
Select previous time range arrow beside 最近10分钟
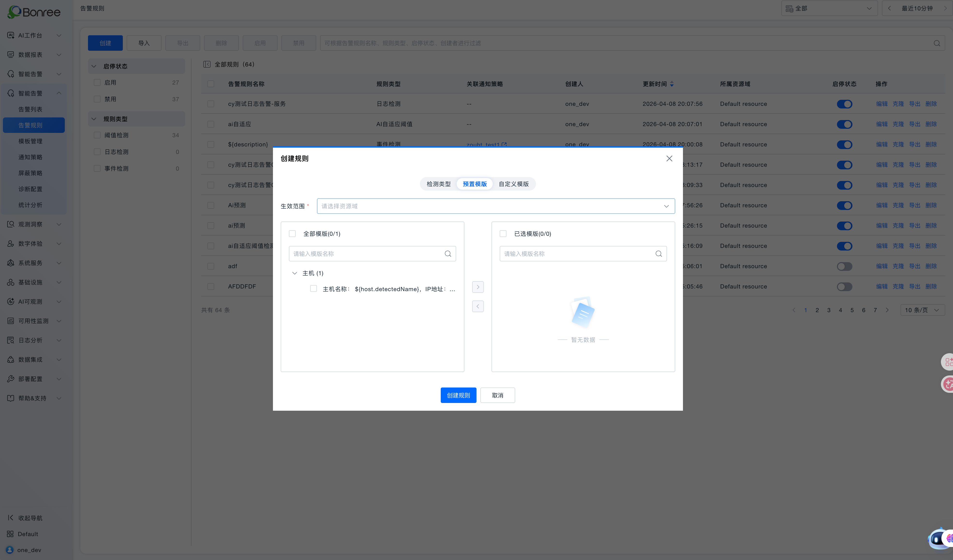click(x=889, y=8)
